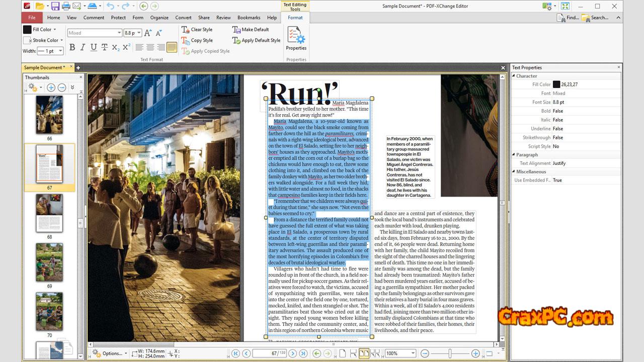Click the Print icon in quick access toolbar
644x362 pixels.
click(65, 6)
